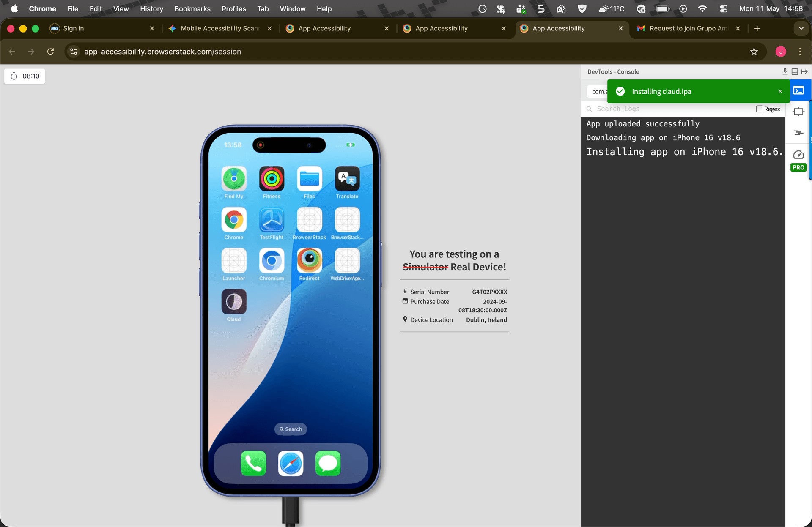Open the Bookmarks menu
The height and width of the screenshot is (527, 812).
(192, 8)
